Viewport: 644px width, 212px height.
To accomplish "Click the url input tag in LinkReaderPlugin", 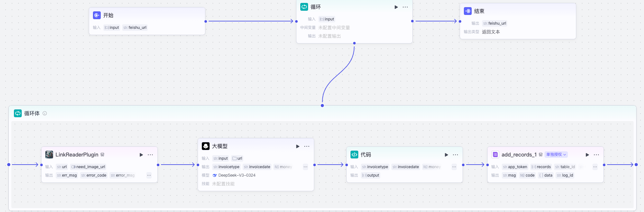I will (62, 167).
